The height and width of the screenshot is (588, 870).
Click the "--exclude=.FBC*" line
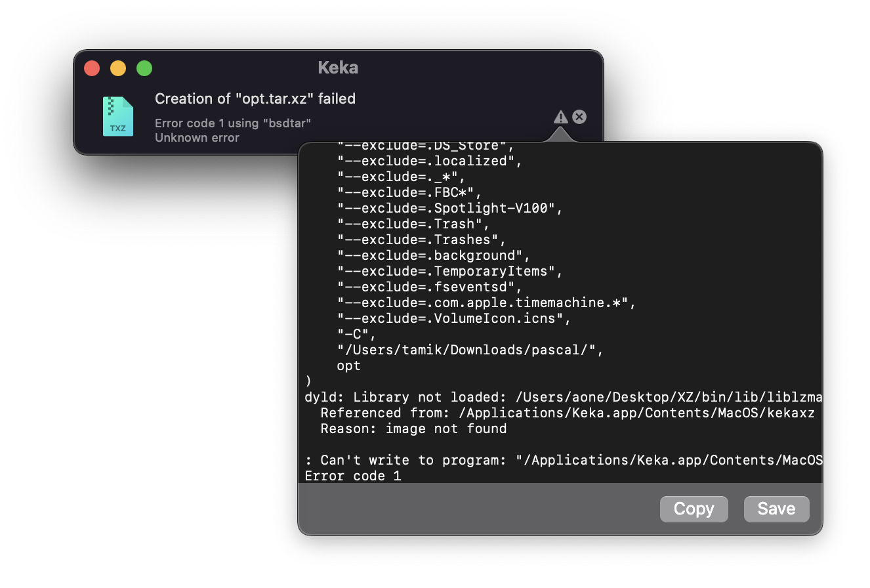[x=409, y=192]
